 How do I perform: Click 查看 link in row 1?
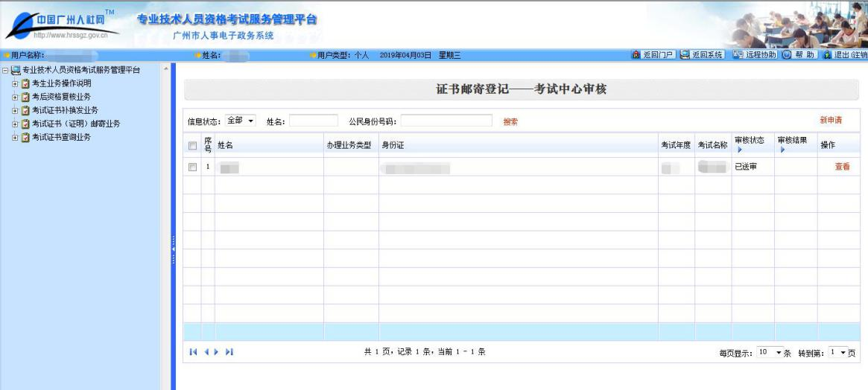[x=842, y=167]
